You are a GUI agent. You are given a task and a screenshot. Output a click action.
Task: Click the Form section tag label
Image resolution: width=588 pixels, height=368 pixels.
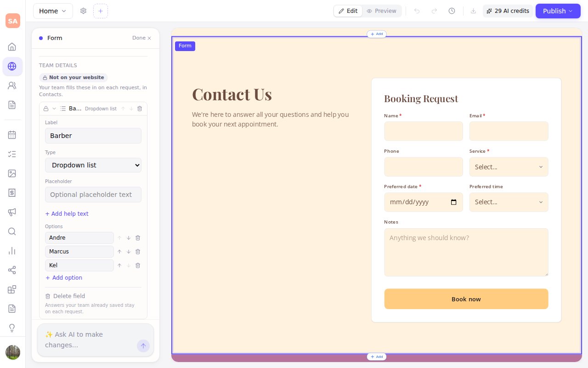pos(185,46)
